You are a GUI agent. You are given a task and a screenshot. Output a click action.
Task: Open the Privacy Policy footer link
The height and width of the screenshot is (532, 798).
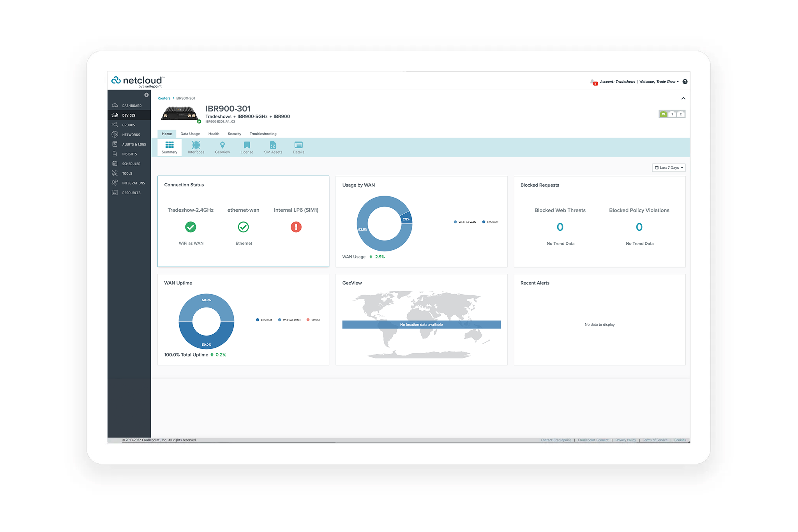pos(625,440)
